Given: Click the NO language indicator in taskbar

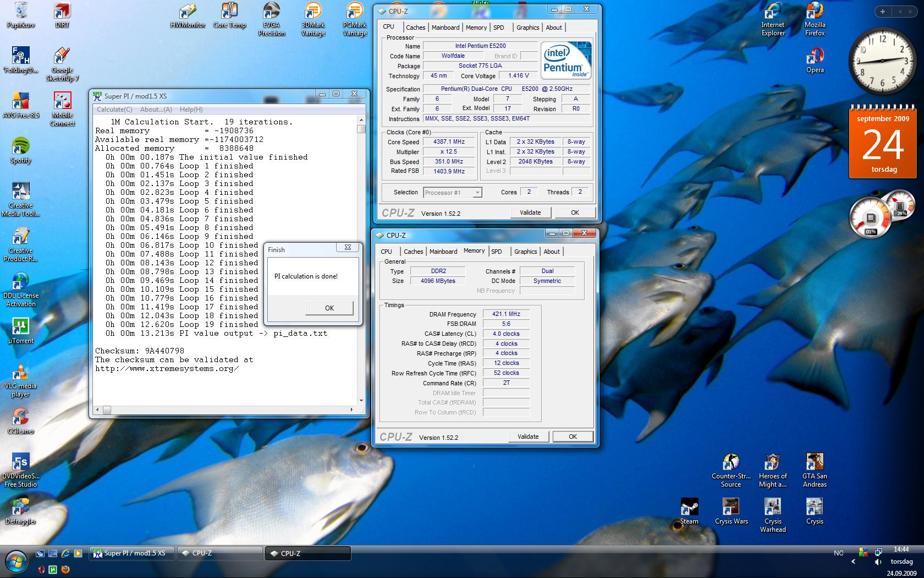Looking at the screenshot, I should pos(838,553).
